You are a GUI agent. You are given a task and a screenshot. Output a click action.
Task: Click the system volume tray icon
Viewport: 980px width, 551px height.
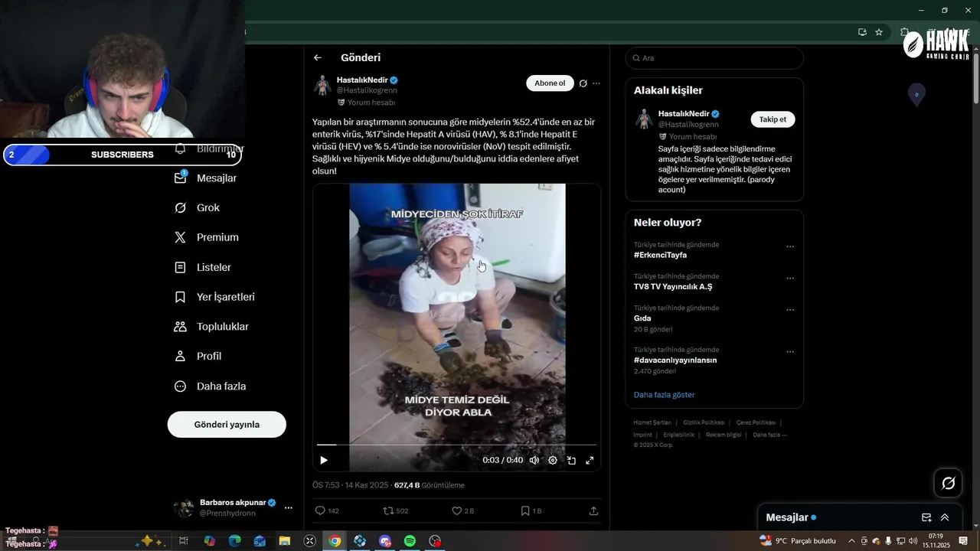point(913,541)
